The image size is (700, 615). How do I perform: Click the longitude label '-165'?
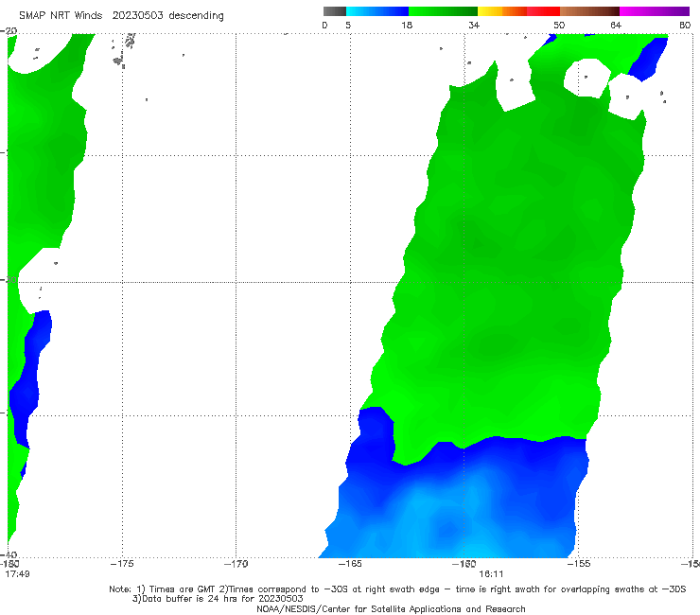pyautogui.click(x=350, y=564)
